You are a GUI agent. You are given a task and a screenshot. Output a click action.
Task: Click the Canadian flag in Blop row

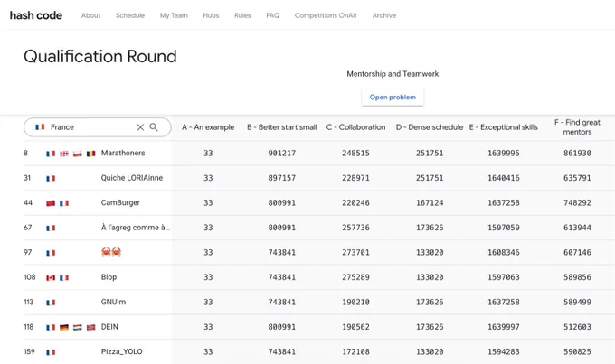[x=51, y=278]
